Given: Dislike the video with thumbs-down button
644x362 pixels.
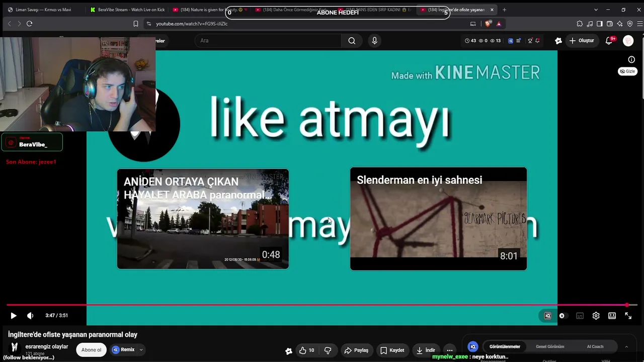Looking at the screenshot, I should click(328, 350).
